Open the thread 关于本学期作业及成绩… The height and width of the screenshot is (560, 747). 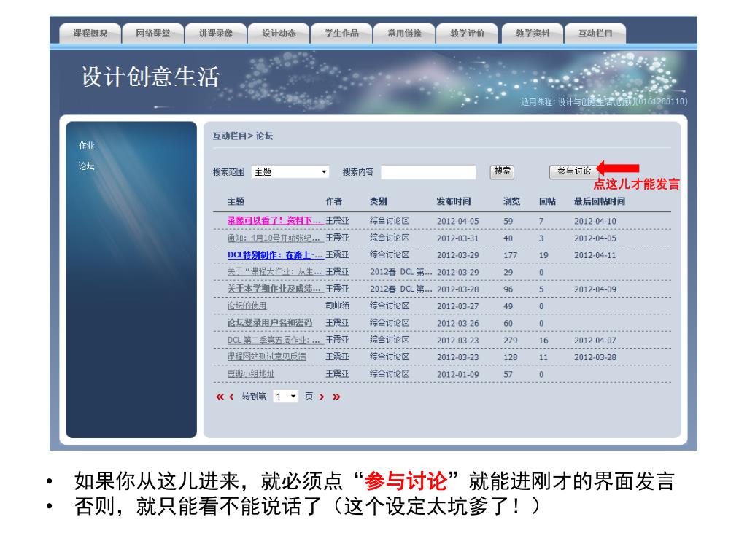pyautogui.click(x=274, y=289)
